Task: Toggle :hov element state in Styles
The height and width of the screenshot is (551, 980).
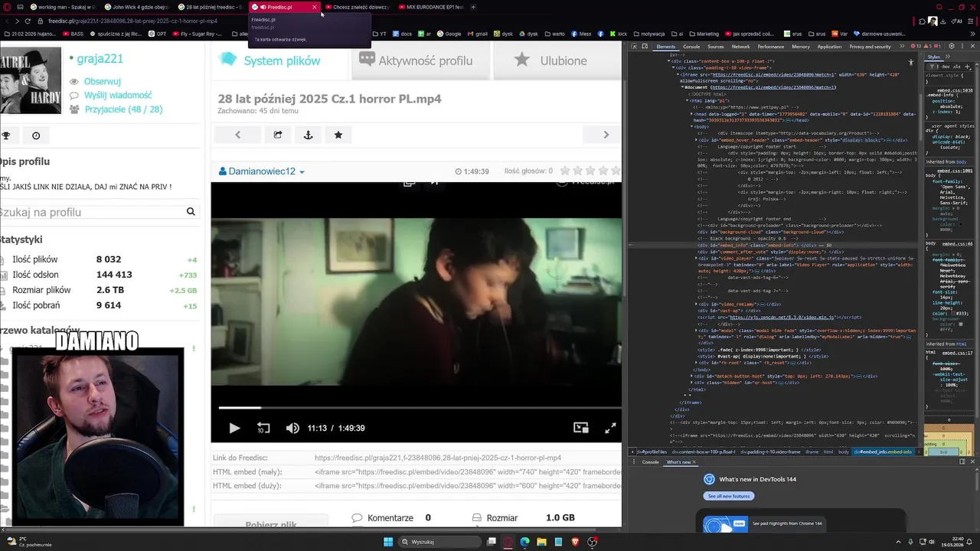Action: coord(946,67)
